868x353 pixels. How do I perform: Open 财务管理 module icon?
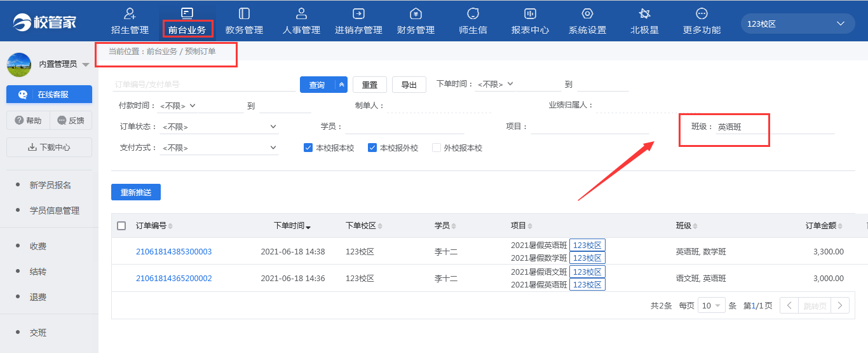(416, 13)
